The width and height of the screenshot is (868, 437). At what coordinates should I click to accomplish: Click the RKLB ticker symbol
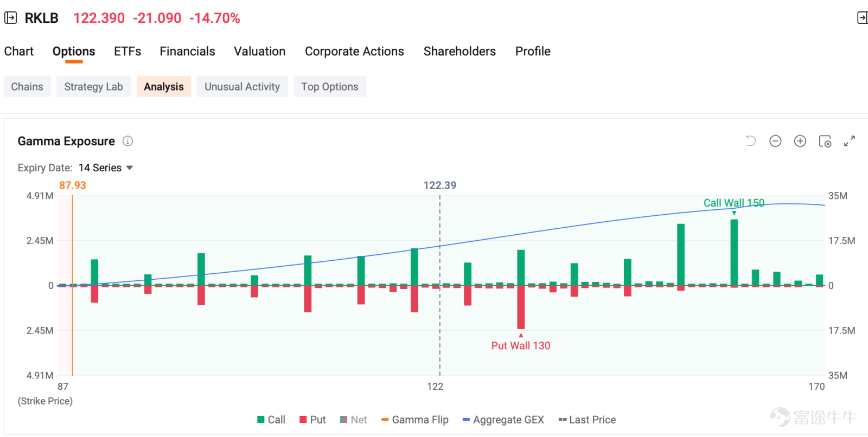(42, 18)
